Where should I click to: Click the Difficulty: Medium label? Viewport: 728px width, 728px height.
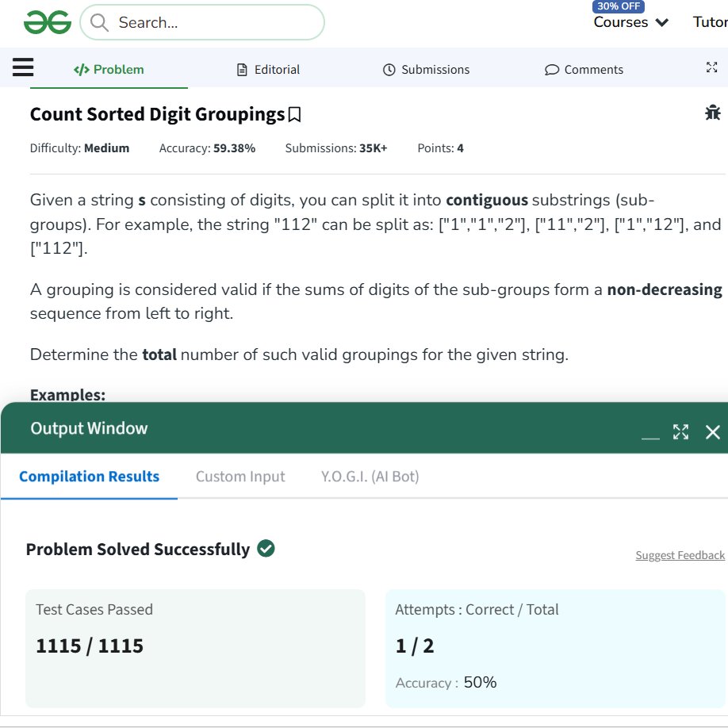click(80, 148)
